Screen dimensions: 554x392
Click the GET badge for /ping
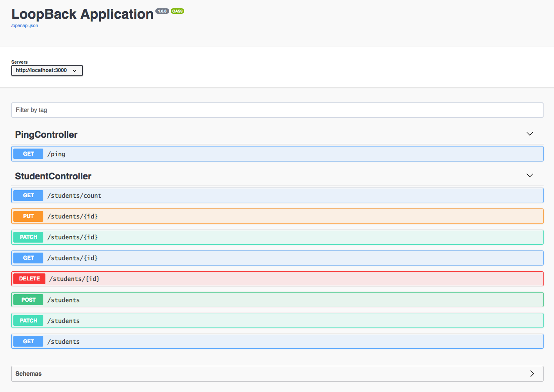pyautogui.click(x=28, y=154)
